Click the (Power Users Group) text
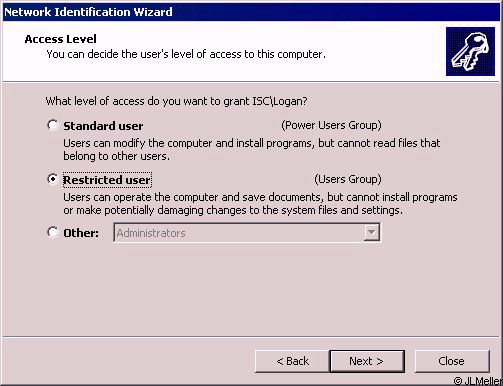 (x=331, y=125)
